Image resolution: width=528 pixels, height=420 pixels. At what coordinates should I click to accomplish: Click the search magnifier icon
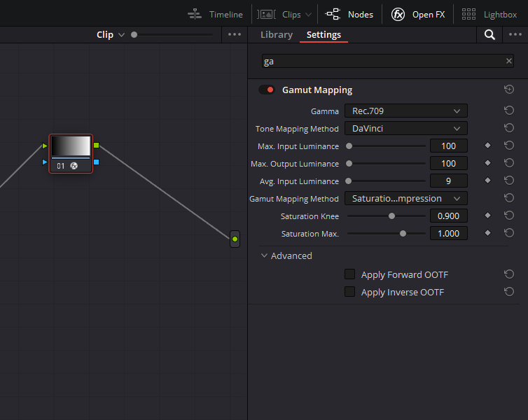tap(489, 35)
